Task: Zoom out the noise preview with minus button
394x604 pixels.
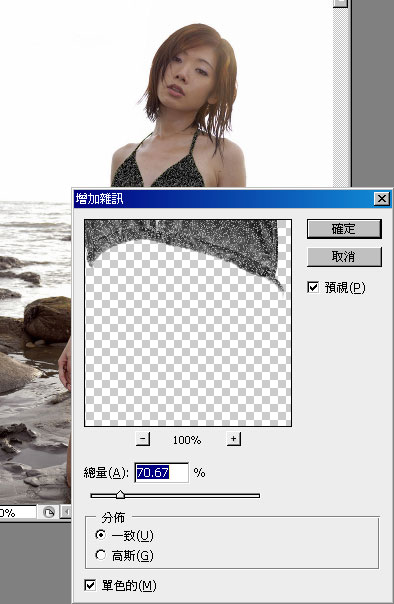Action: (x=143, y=439)
